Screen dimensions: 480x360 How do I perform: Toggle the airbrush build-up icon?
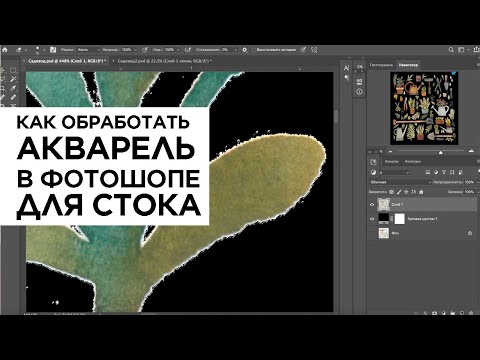pyautogui.click(x=188, y=50)
